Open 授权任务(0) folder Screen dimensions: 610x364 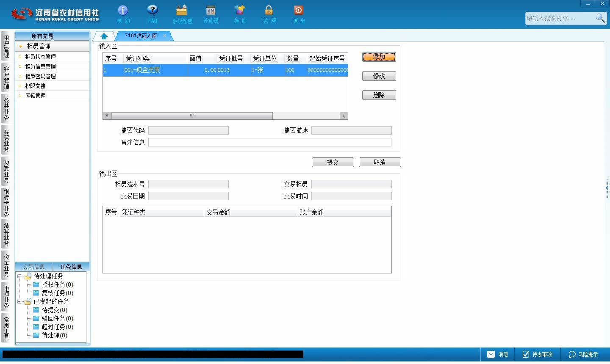click(53, 284)
